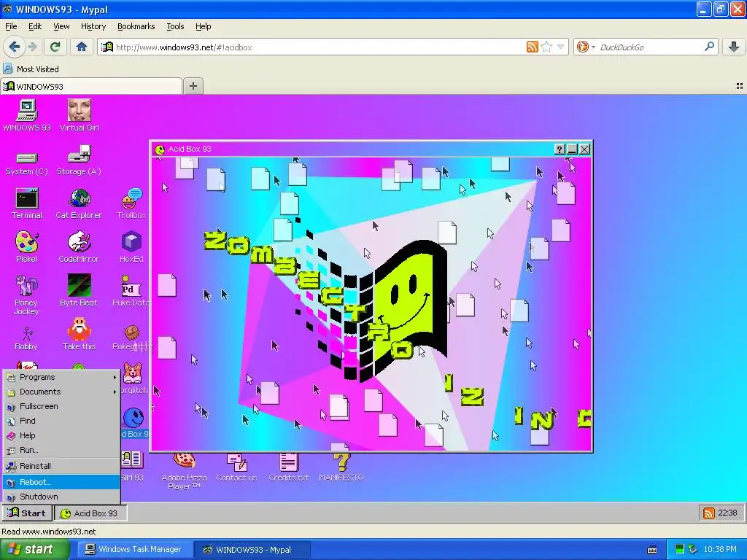This screenshot has width=747, height=560.
Task: Click the browser Back arrow button
Action: click(x=14, y=47)
